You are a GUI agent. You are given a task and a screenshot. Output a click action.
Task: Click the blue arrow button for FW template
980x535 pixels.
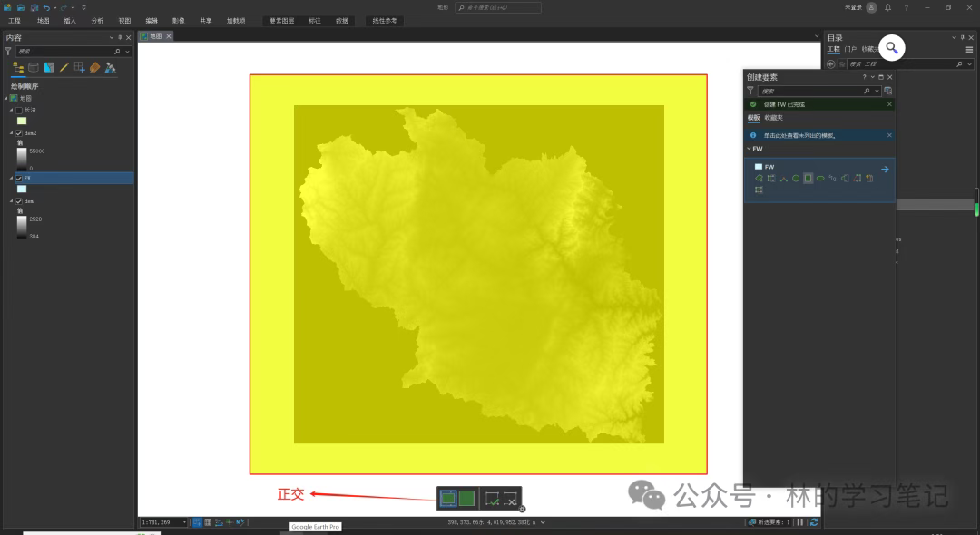click(x=885, y=169)
